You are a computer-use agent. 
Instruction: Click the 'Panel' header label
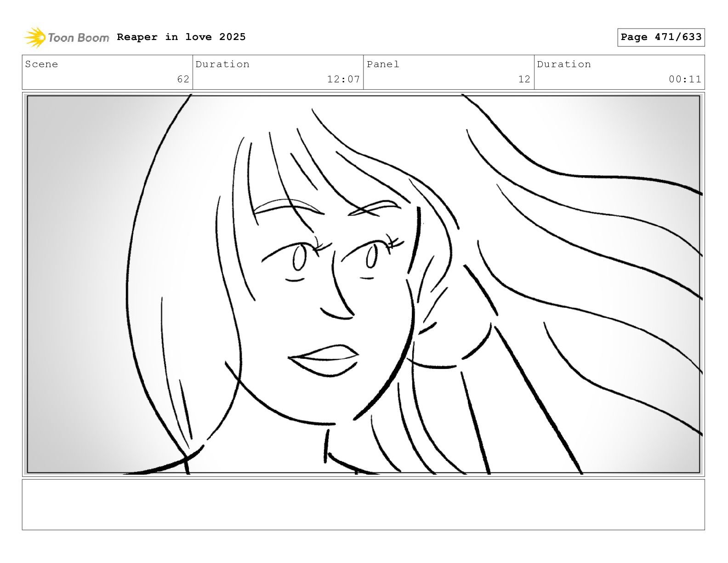tap(383, 64)
